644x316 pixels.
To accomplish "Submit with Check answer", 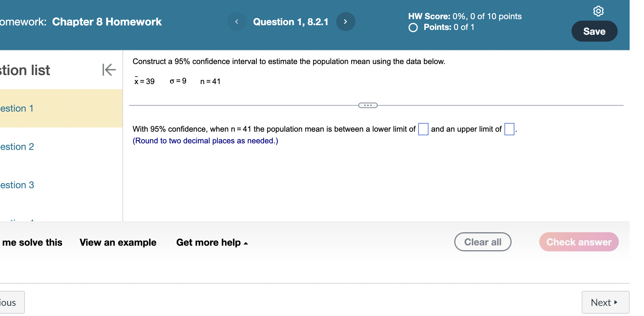I will point(578,242).
